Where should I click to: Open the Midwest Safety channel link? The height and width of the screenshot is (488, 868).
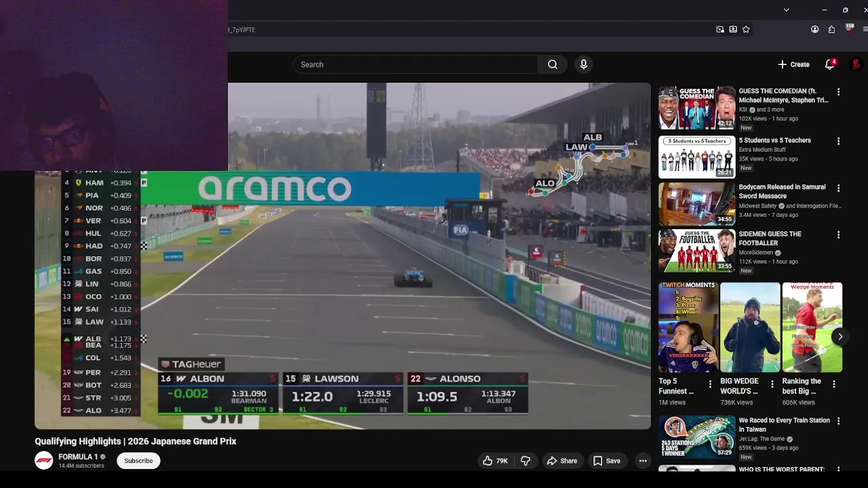pos(758,205)
